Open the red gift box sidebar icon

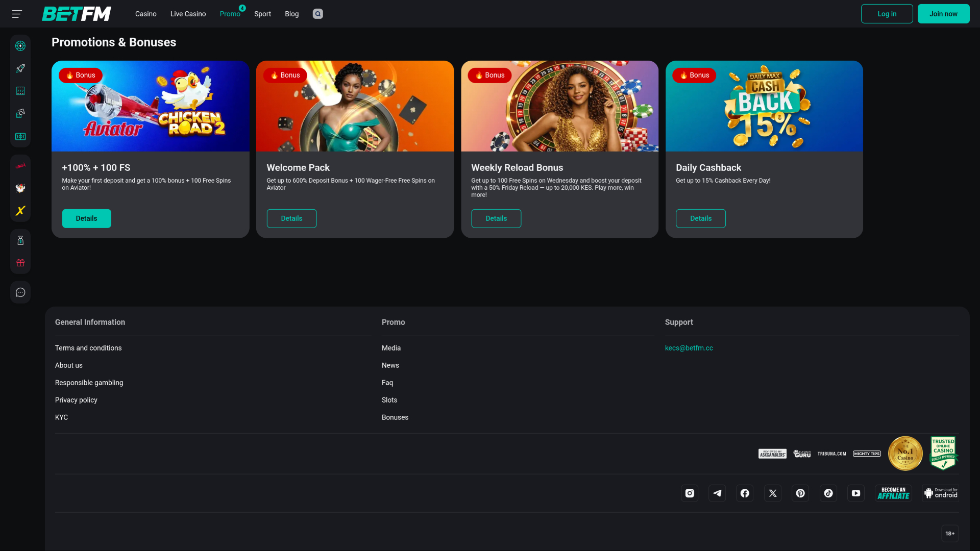tap(20, 263)
